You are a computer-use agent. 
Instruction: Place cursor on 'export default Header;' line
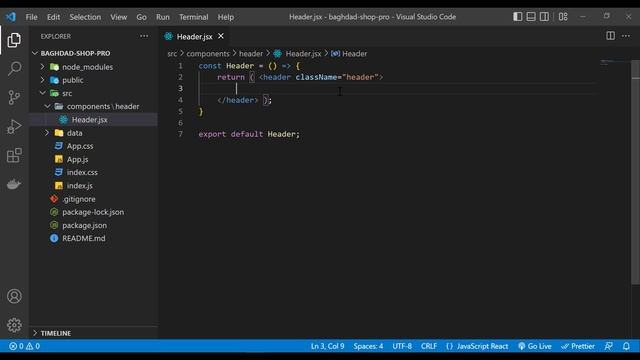(x=249, y=134)
